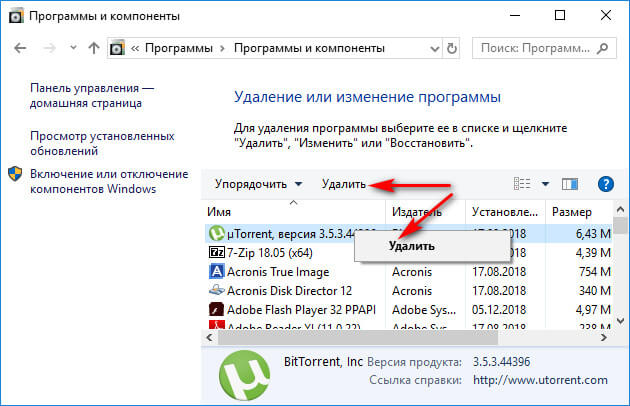Select the 7-Zip 18.05 (x64) row

[x=408, y=253]
